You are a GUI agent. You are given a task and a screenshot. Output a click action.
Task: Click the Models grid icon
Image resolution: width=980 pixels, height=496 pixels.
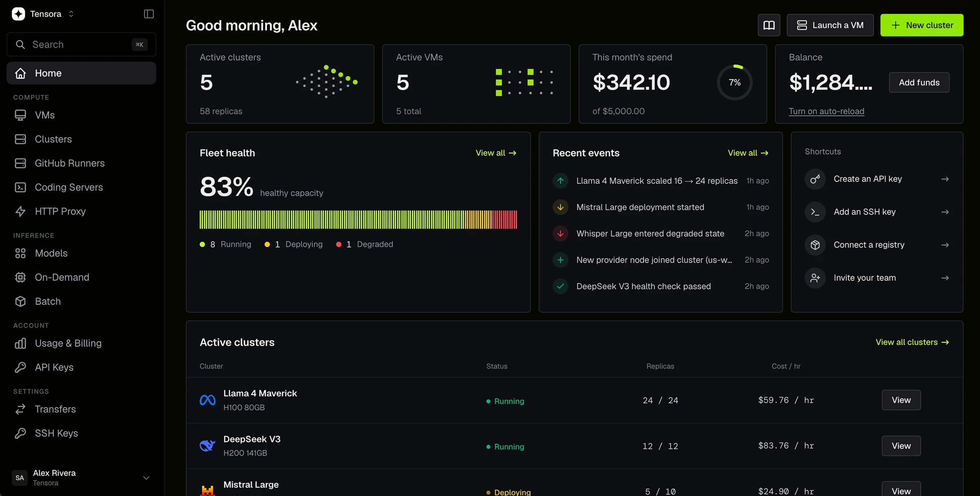(x=20, y=253)
